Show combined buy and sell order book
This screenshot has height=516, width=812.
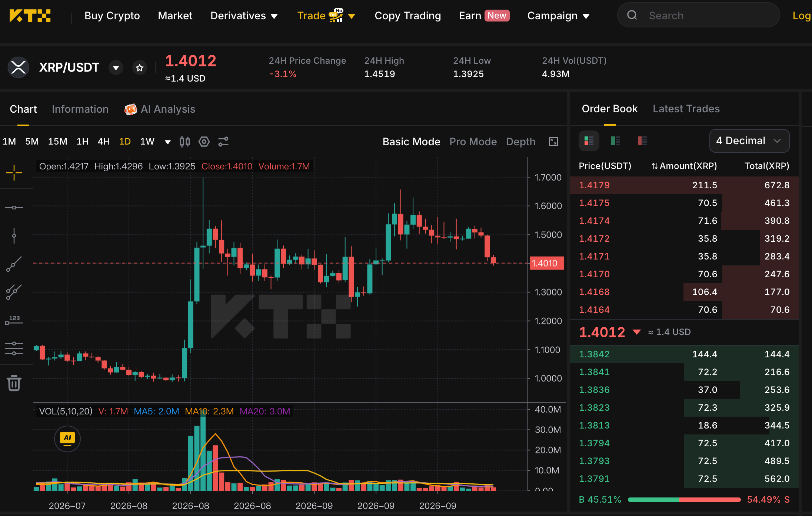tap(589, 141)
